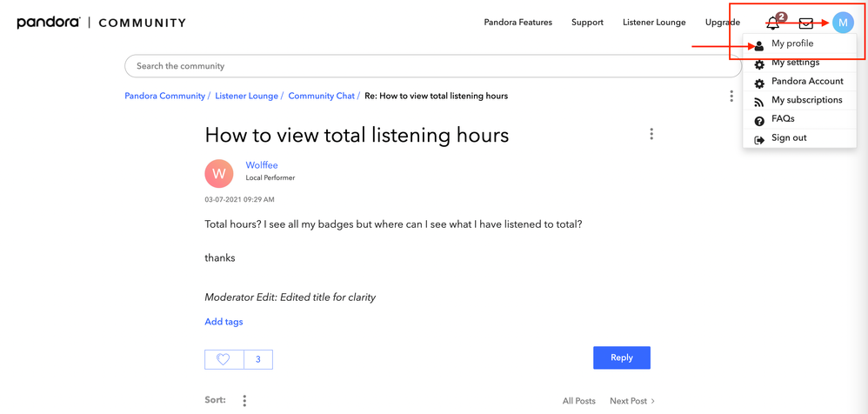Click the blue M user avatar
868x414 pixels.
tap(843, 23)
